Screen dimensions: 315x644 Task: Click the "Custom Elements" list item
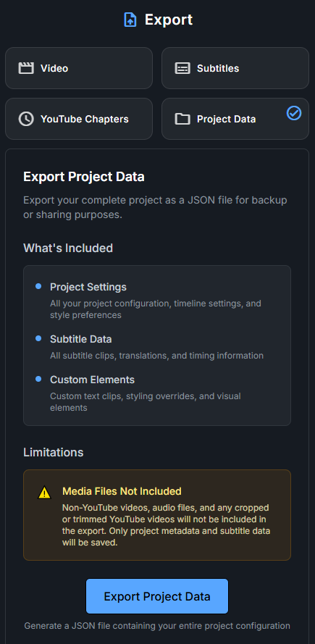click(x=93, y=380)
